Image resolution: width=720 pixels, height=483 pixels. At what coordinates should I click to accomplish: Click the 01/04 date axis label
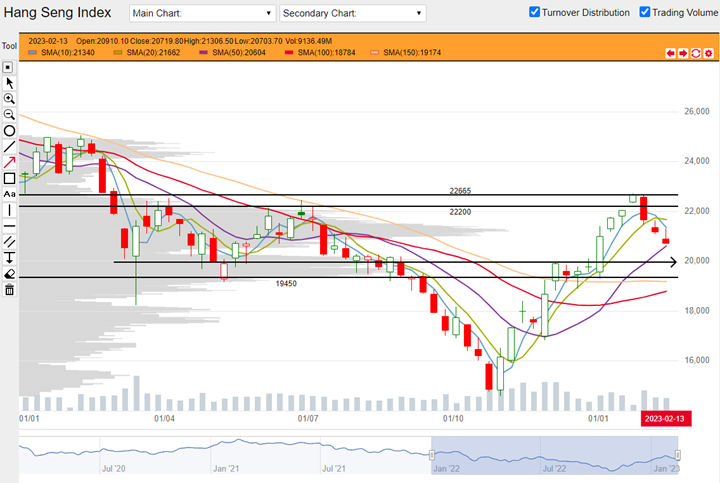pyautogui.click(x=164, y=419)
